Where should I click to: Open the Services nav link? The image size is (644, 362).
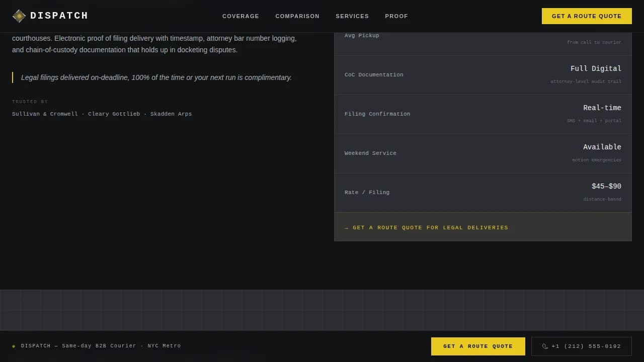tap(352, 16)
